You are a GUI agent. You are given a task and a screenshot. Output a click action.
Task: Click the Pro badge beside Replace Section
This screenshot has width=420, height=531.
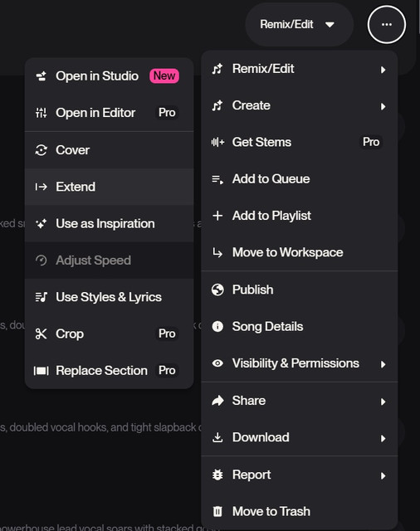click(167, 371)
